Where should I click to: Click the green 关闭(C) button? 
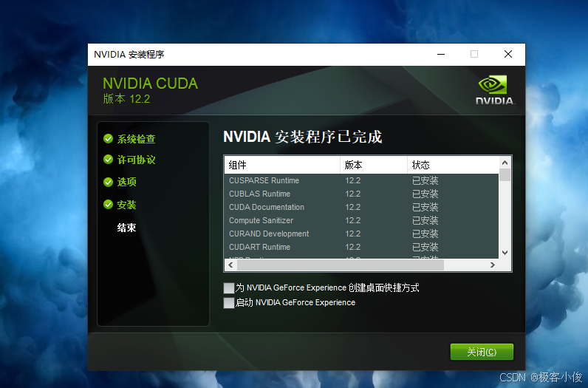pos(482,352)
